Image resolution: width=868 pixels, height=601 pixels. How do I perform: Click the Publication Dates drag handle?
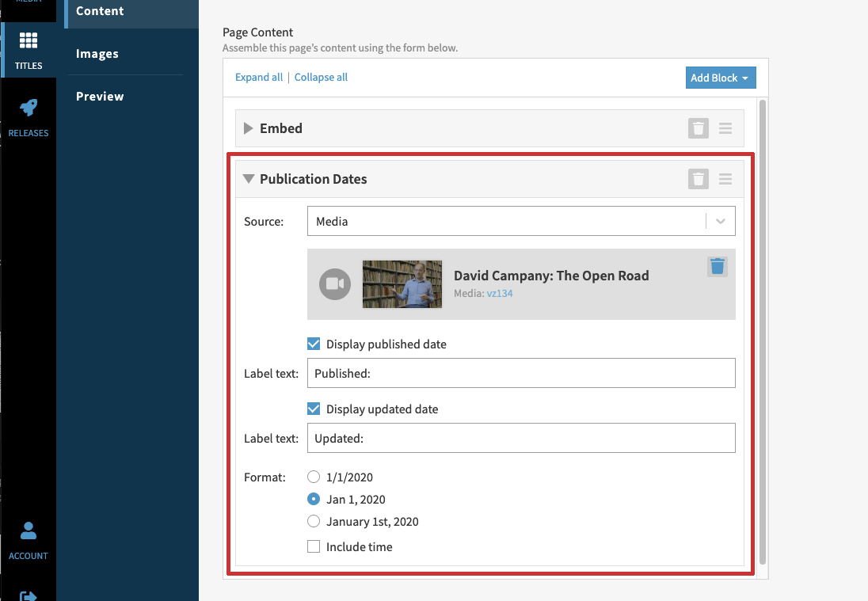(x=725, y=179)
